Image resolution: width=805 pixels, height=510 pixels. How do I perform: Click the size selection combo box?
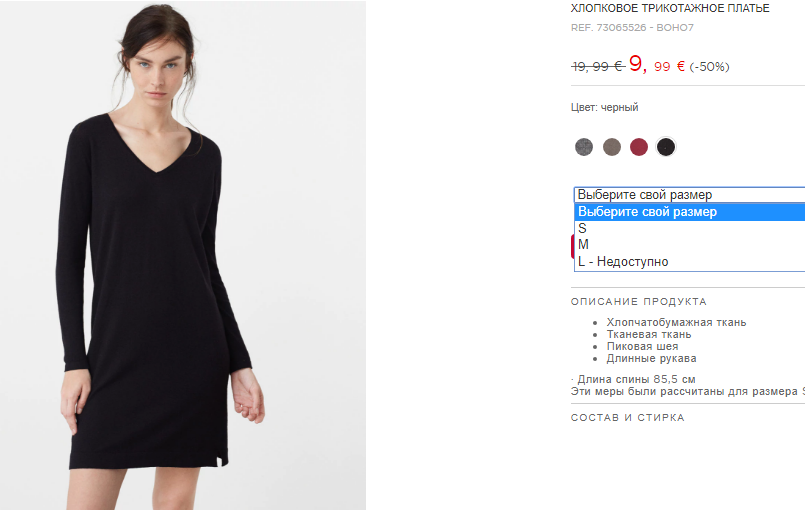(689, 195)
